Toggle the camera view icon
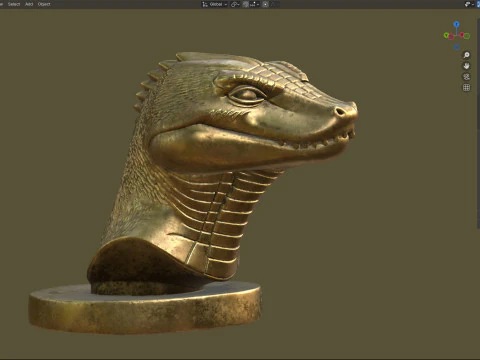This screenshot has width=480, height=360. point(467,77)
